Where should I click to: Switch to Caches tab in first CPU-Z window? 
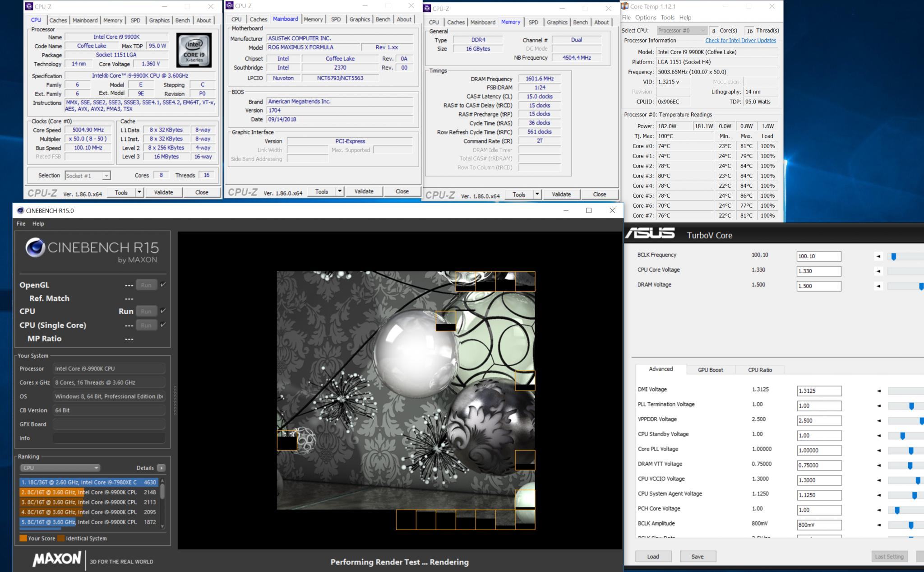pos(58,20)
